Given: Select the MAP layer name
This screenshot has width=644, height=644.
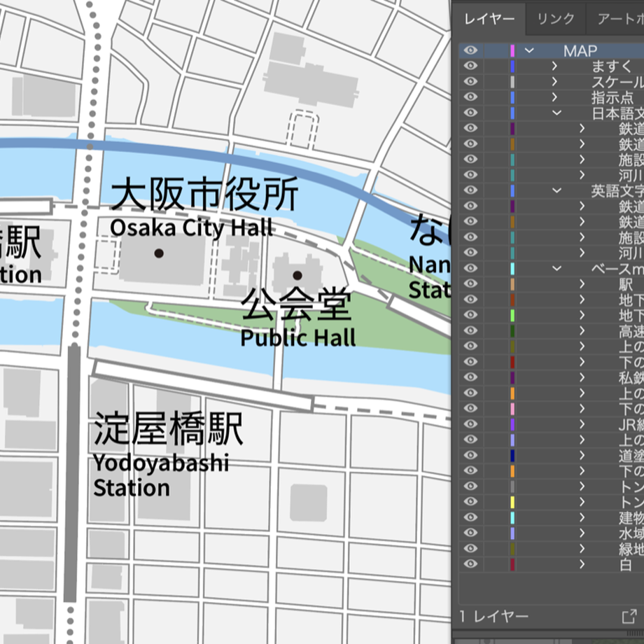Looking at the screenshot, I should pyautogui.click(x=580, y=51).
